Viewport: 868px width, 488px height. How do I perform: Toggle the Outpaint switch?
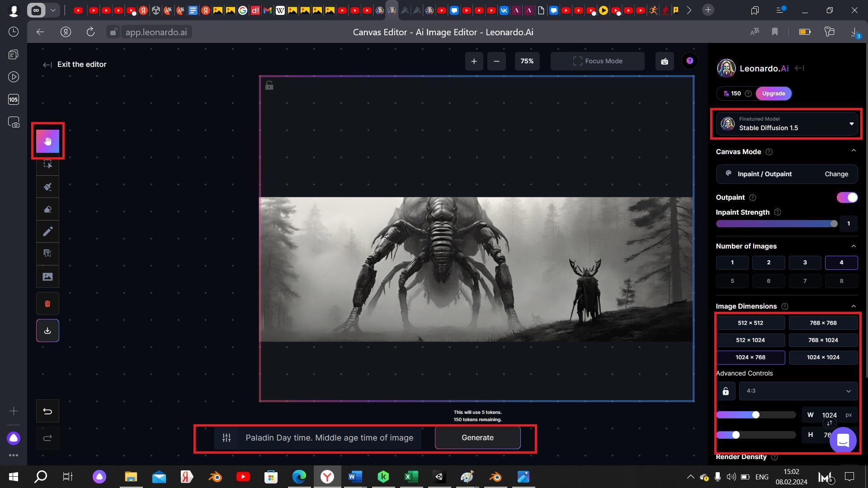[x=847, y=197]
